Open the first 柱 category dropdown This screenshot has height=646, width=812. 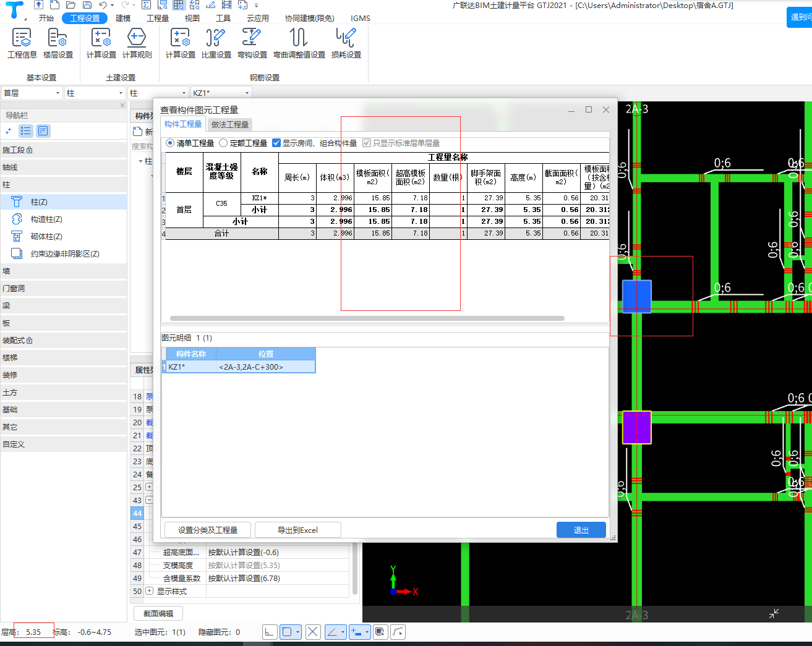tap(95, 93)
